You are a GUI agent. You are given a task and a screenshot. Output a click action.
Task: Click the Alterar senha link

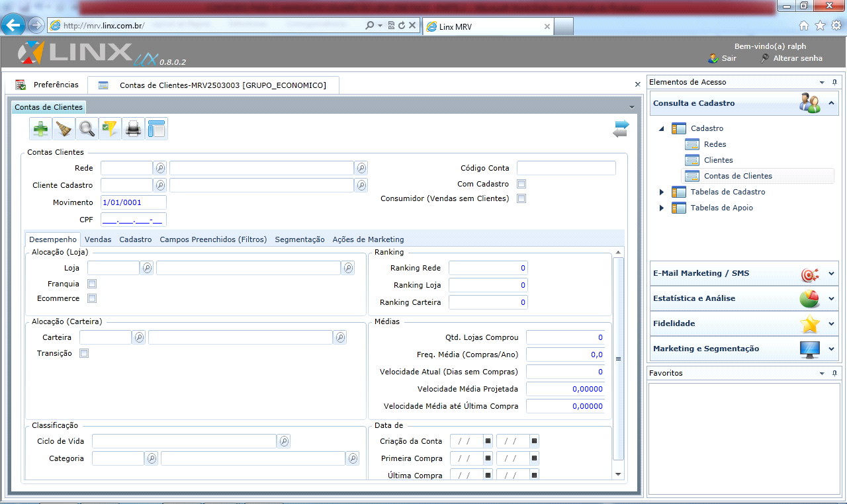[791, 58]
